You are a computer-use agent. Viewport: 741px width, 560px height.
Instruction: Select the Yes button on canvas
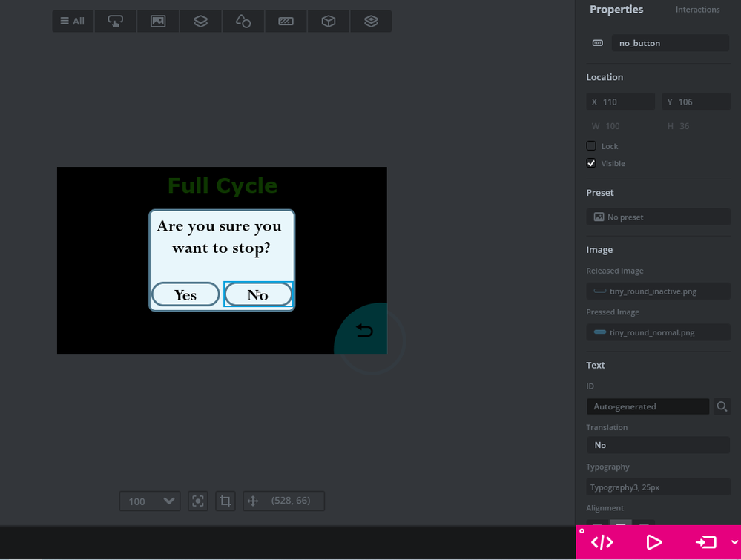[185, 294]
